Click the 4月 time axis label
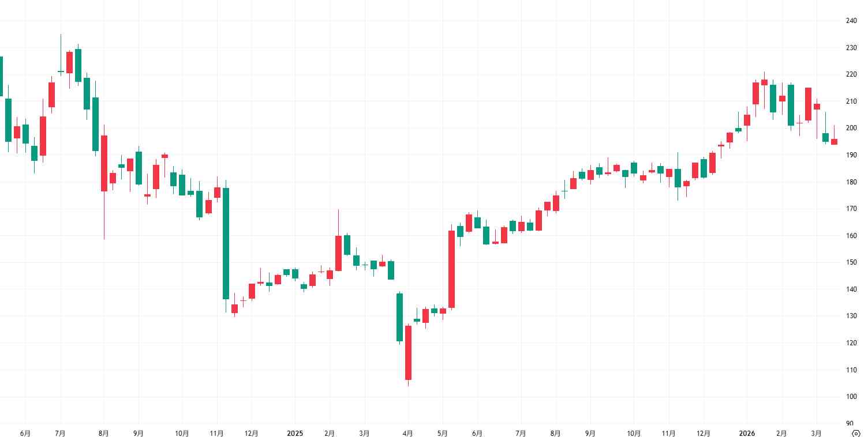The width and height of the screenshot is (868, 437). pyautogui.click(x=408, y=432)
